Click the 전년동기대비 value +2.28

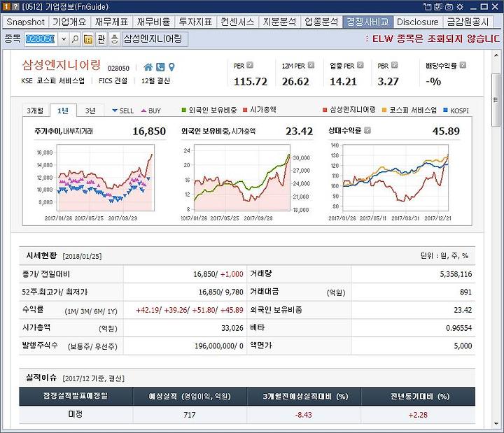(418, 415)
